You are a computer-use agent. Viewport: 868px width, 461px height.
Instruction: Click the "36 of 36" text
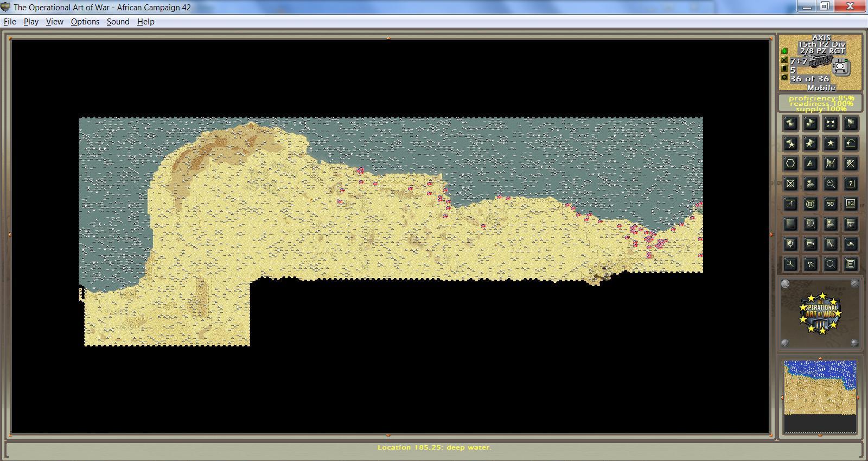809,79
